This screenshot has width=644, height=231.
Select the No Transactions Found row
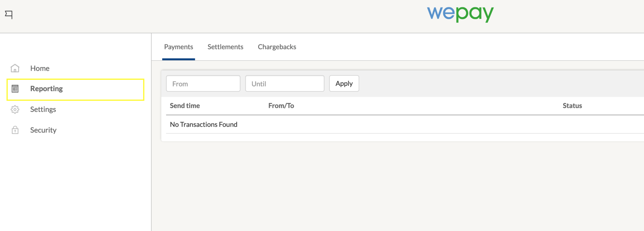point(204,125)
